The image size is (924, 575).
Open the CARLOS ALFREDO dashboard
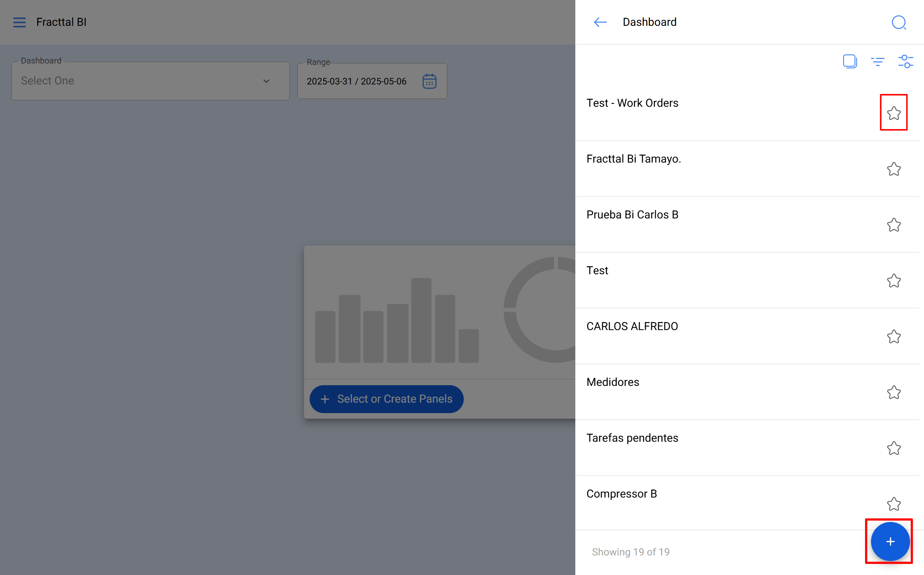(x=747, y=337)
